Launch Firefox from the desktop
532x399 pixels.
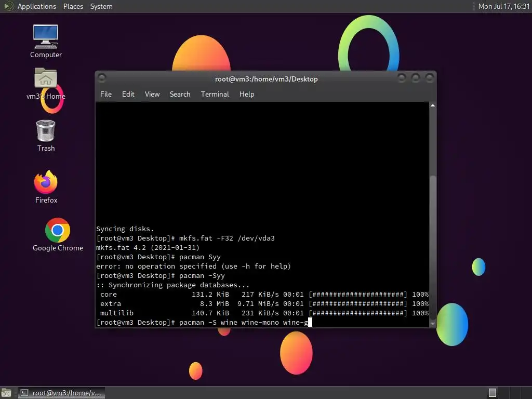46,182
